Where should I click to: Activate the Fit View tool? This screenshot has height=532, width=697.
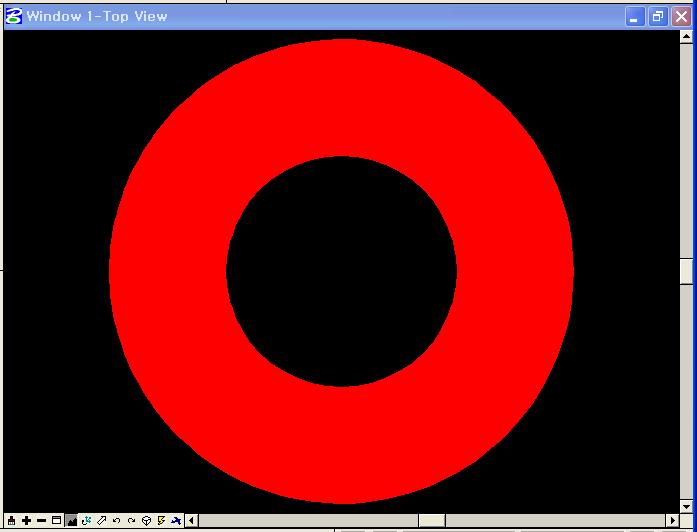[x=71, y=521]
